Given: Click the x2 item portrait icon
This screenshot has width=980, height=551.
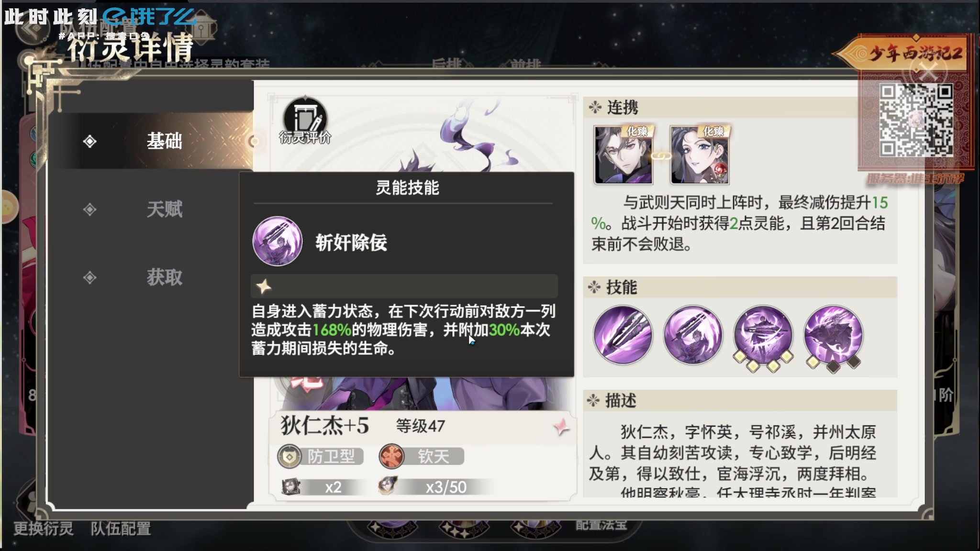Looking at the screenshot, I should [x=290, y=486].
